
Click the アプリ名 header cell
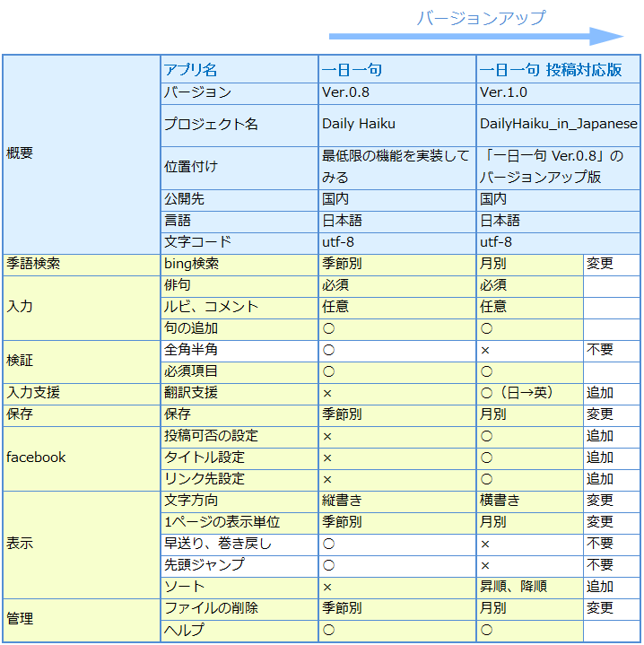[239, 69]
